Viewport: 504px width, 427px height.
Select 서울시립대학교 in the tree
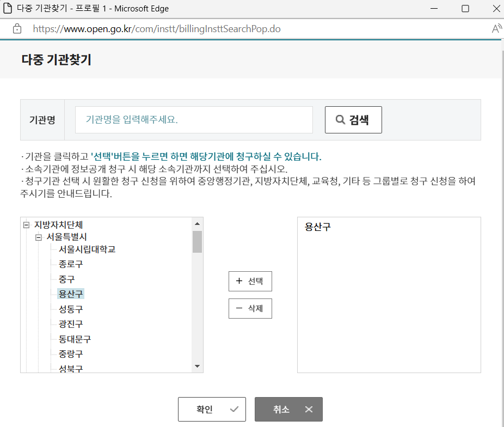tap(87, 249)
